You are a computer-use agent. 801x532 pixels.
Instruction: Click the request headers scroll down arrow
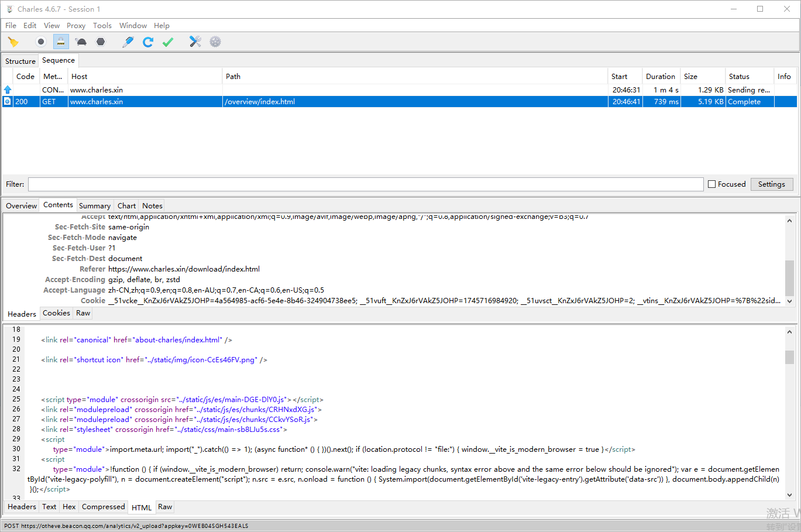(789, 301)
